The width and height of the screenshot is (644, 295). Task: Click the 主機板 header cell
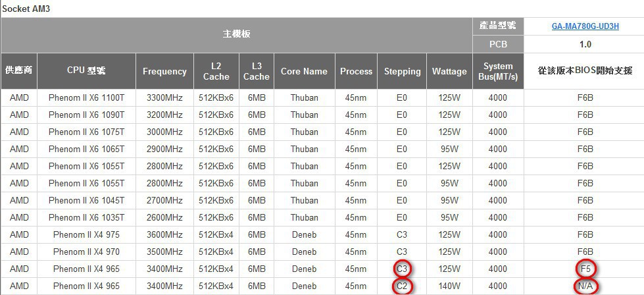237,34
